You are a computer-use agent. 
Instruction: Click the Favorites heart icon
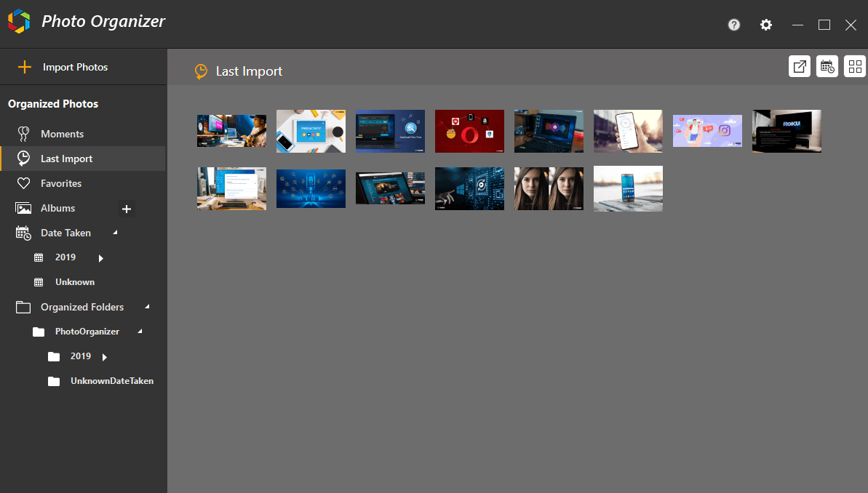(x=24, y=183)
